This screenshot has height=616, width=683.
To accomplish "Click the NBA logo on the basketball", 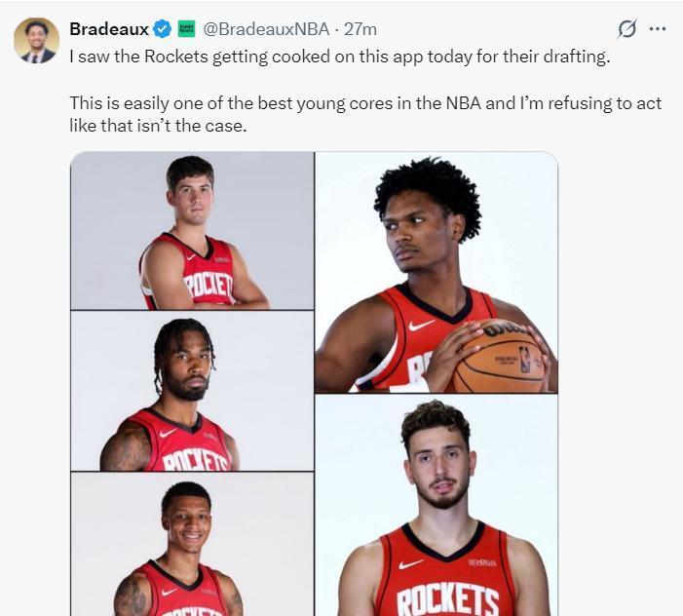I will (x=525, y=359).
